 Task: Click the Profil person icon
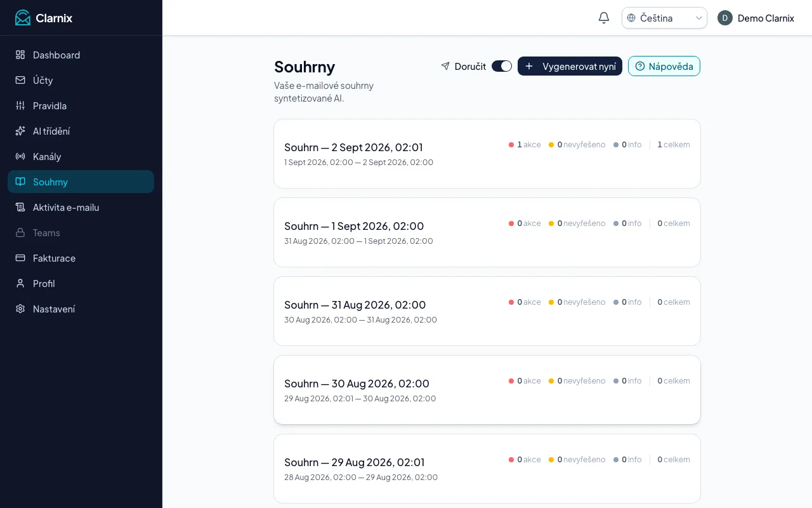(x=20, y=283)
